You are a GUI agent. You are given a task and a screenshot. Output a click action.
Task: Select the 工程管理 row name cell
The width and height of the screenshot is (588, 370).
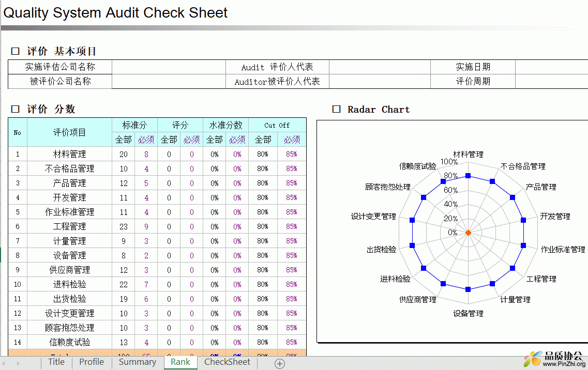pos(69,226)
